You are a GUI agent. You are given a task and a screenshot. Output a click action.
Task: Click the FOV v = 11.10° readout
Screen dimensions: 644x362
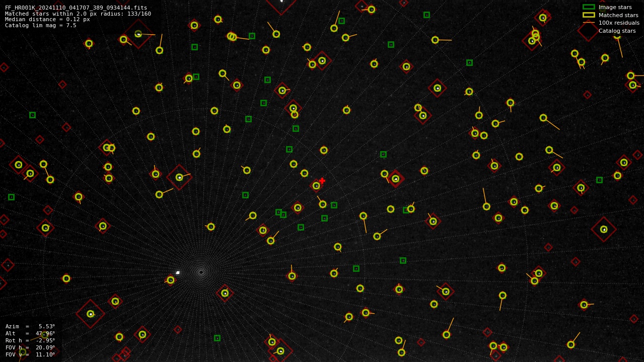pyautogui.click(x=30, y=354)
